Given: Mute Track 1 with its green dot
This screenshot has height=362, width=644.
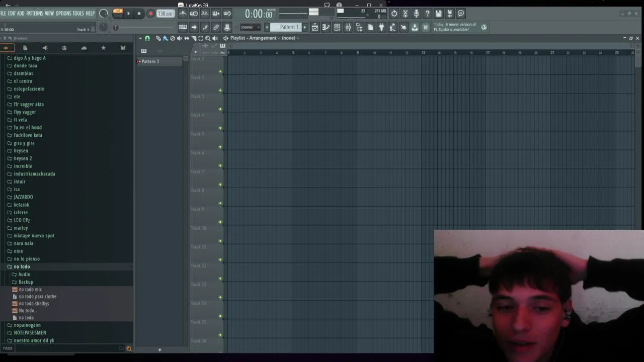Looking at the screenshot, I should 220,71.
